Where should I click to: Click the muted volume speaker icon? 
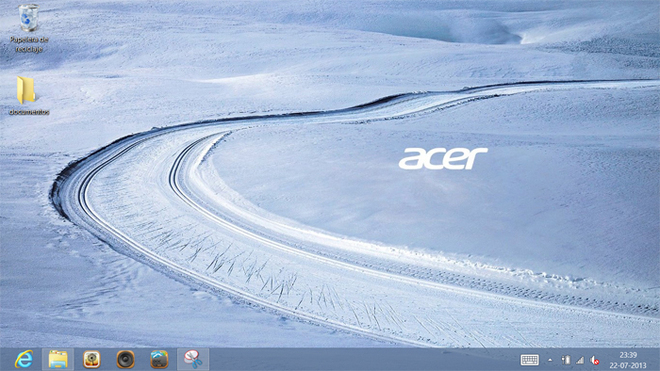tap(594, 360)
